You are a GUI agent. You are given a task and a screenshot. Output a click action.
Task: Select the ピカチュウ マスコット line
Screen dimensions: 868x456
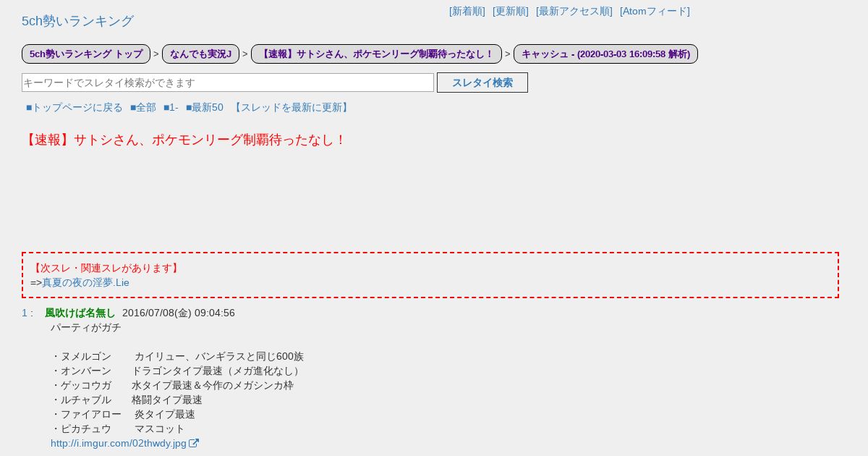[118, 428]
